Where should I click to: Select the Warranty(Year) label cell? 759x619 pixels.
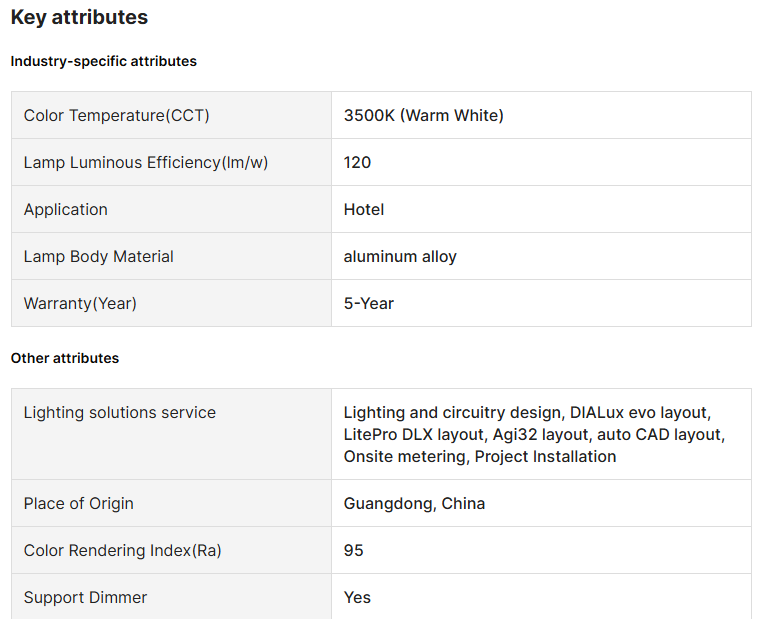[x=80, y=303]
